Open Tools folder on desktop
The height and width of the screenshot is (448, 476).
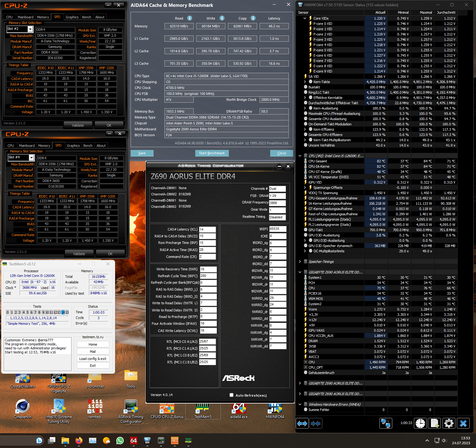[131, 380]
